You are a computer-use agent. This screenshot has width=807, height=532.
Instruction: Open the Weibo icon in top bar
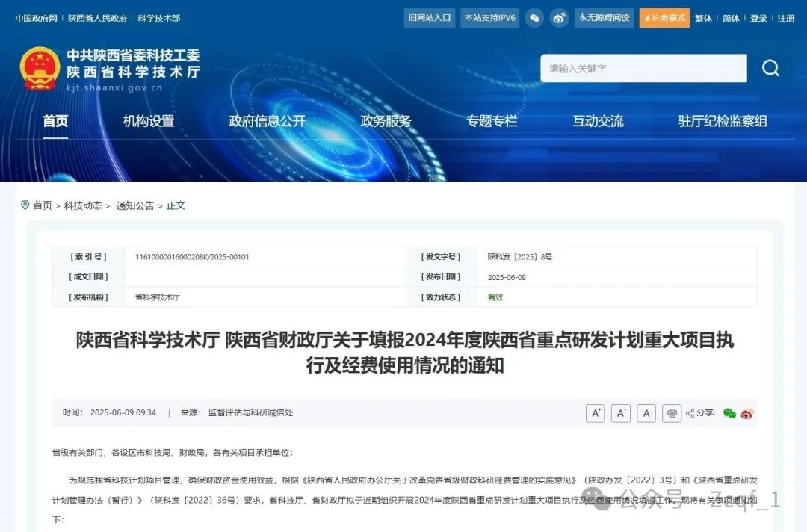click(560, 18)
